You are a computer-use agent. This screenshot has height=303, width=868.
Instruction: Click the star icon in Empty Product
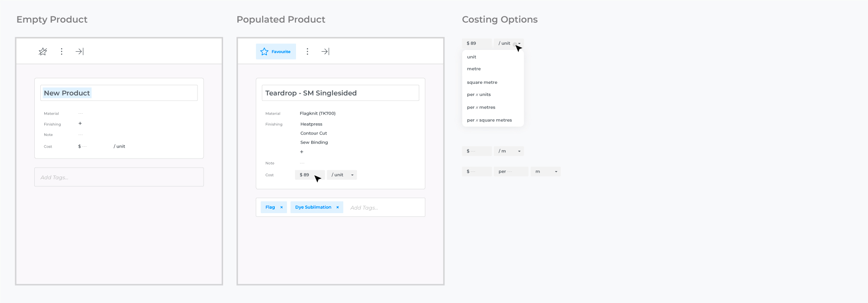pos(43,52)
